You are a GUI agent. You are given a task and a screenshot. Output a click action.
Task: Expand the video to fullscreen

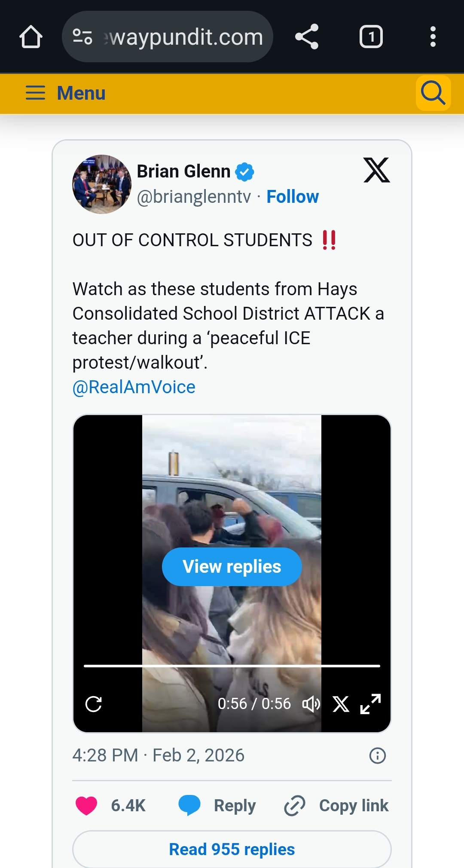coord(370,704)
